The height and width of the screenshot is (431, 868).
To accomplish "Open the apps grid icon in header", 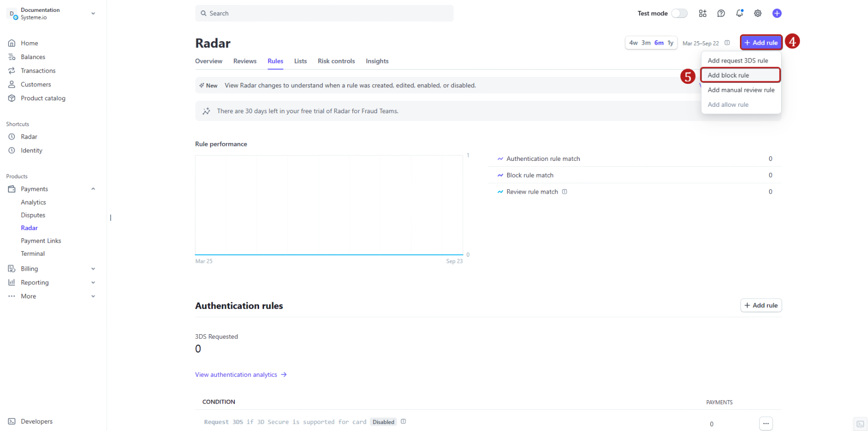I will [702, 13].
